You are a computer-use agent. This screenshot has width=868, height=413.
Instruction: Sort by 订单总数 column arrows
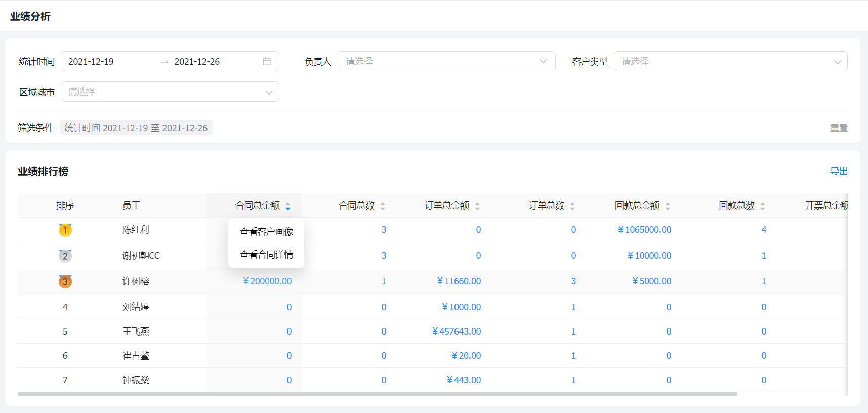click(572, 206)
